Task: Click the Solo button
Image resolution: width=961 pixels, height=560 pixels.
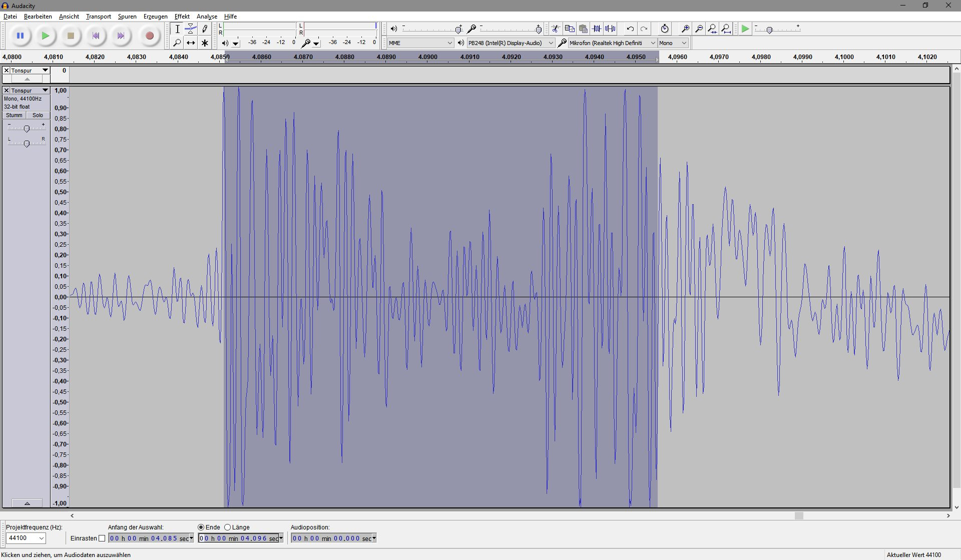Action: [38, 115]
